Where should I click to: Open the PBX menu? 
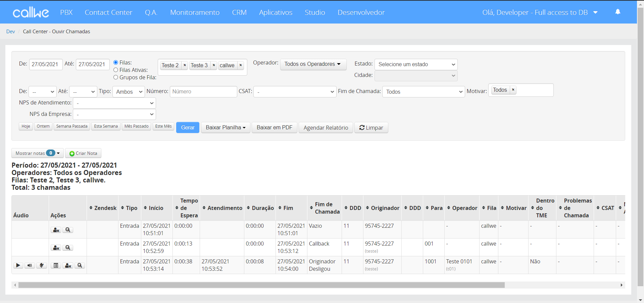[x=66, y=12]
